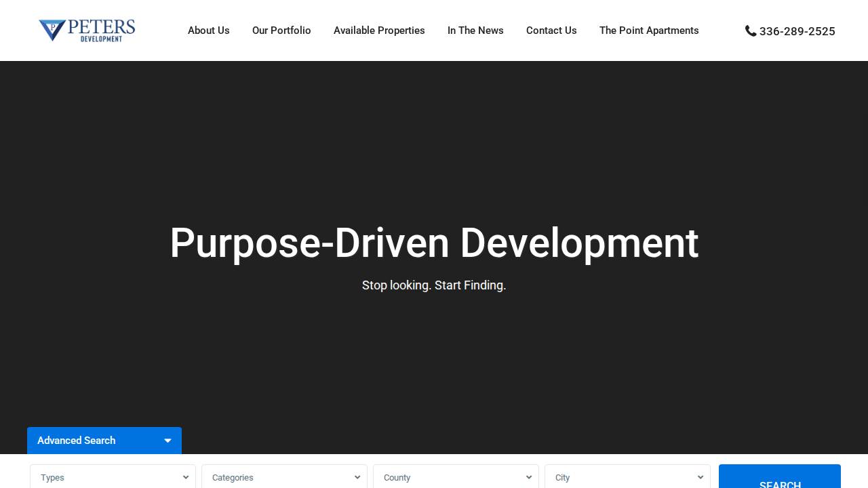Open the Contact Us page
Viewport: 868px width, 488px height.
click(551, 30)
